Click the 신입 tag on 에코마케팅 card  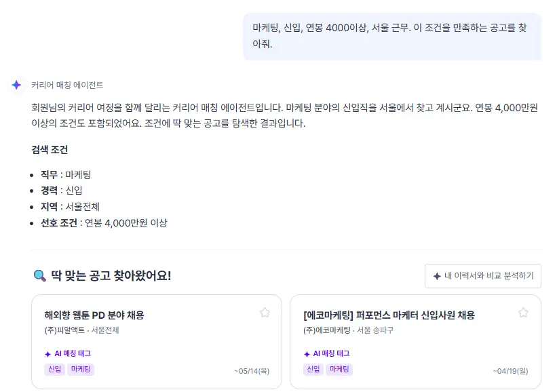pyautogui.click(x=313, y=370)
